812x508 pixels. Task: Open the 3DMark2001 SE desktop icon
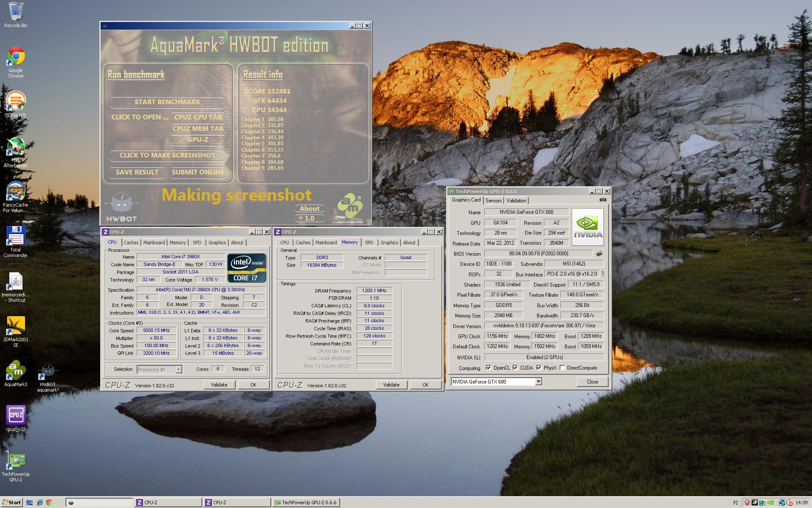click(16, 332)
